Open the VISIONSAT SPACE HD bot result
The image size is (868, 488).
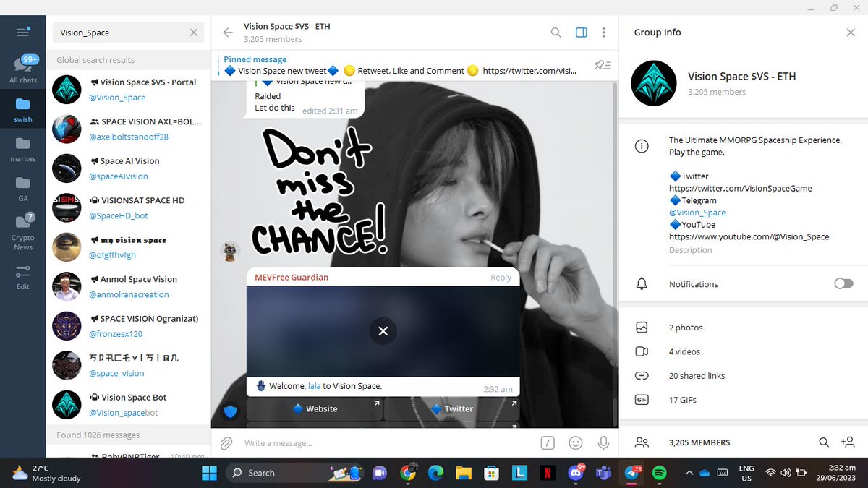pyautogui.click(x=128, y=207)
